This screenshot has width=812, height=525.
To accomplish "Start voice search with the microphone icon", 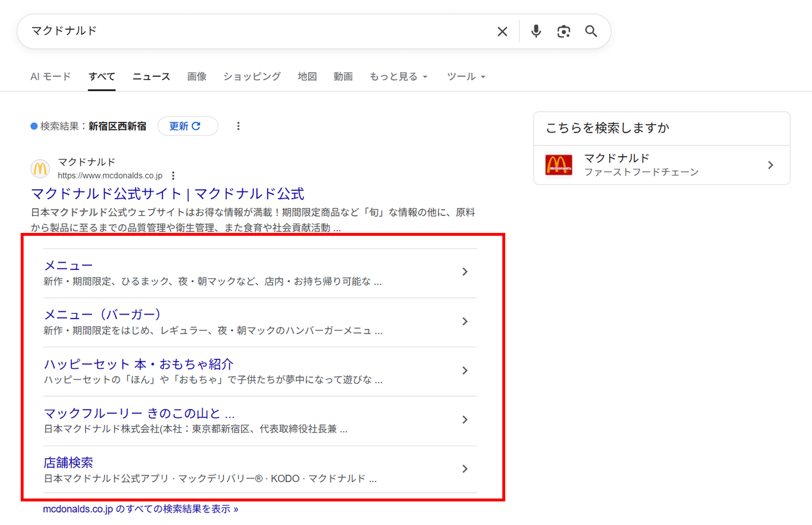I will click(x=536, y=32).
